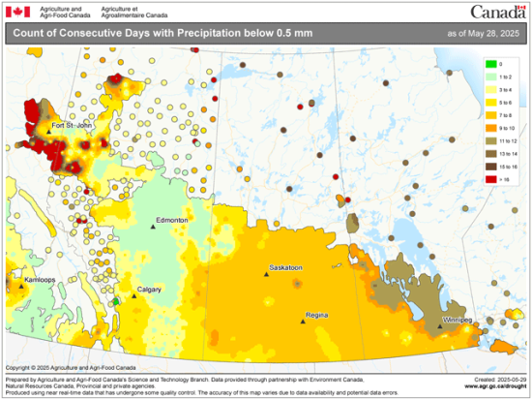This screenshot has height=399, width=532.
Task: Click the 'Winnipeg' city label
Action: click(458, 320)
